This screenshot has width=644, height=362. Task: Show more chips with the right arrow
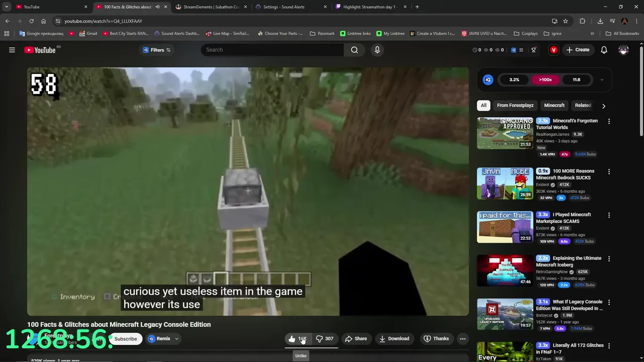point(604,106)
